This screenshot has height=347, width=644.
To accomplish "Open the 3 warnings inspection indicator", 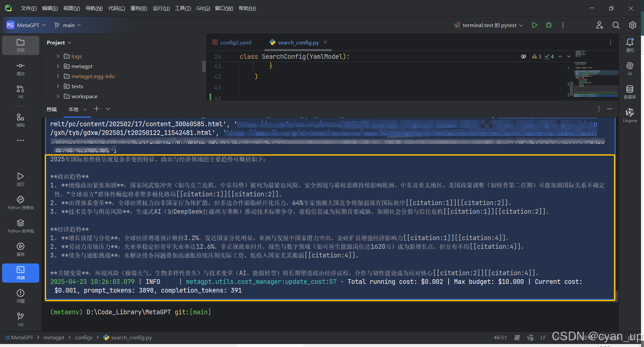I will point(537,56).
